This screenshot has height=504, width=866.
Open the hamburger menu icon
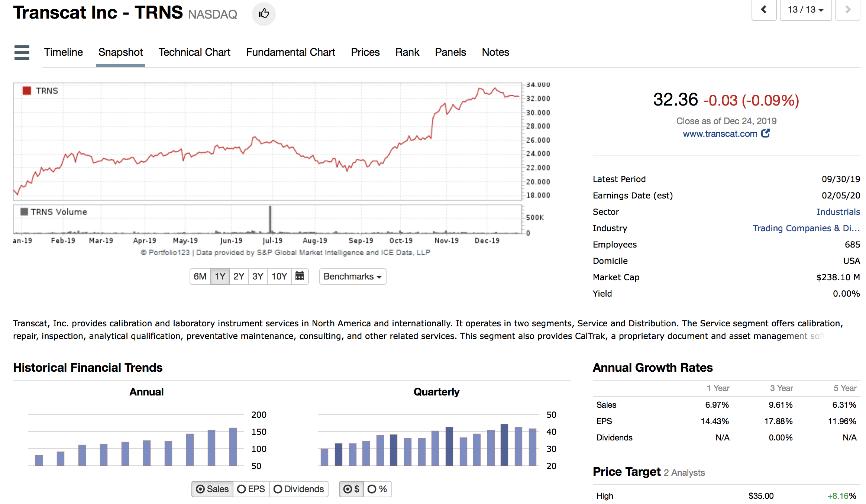[22, 52]
